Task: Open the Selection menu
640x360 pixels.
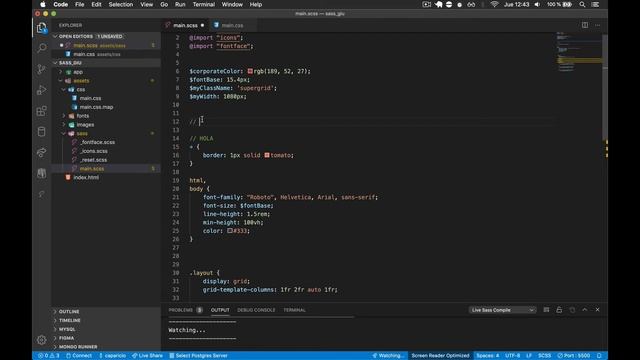Action: 120,4
